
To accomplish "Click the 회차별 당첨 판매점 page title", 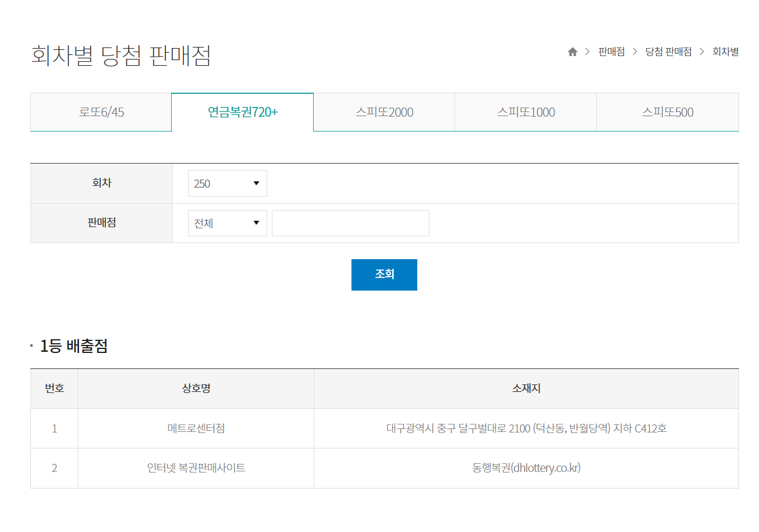I will [x=121, y=55].
